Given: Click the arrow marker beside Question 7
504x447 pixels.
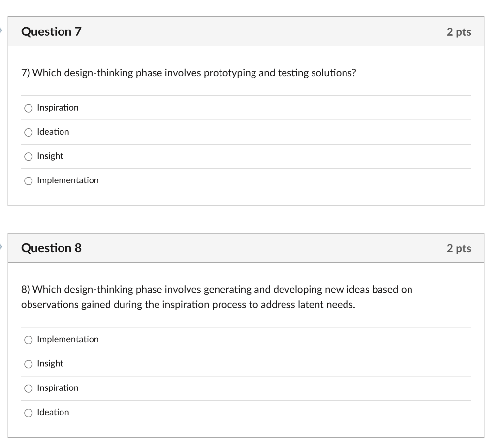Looking at the screenshot, I should pyautogui.click(x=1, y=30).
